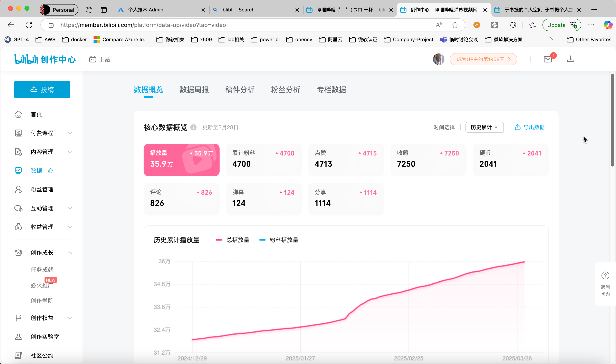This screenshot has height=364, width=616.
Task: Click 导出数据 export link
Action: coord(530,127)
